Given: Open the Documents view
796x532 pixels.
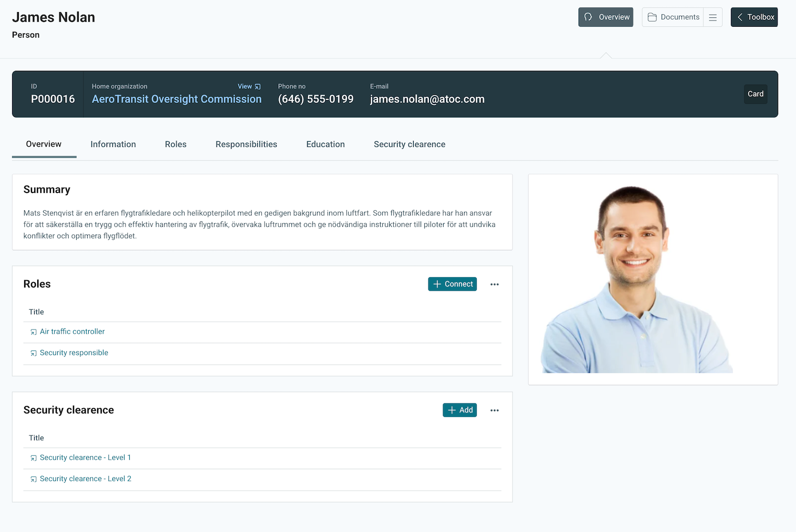Looking at the screenshot, I should click(x=673, y=17).
